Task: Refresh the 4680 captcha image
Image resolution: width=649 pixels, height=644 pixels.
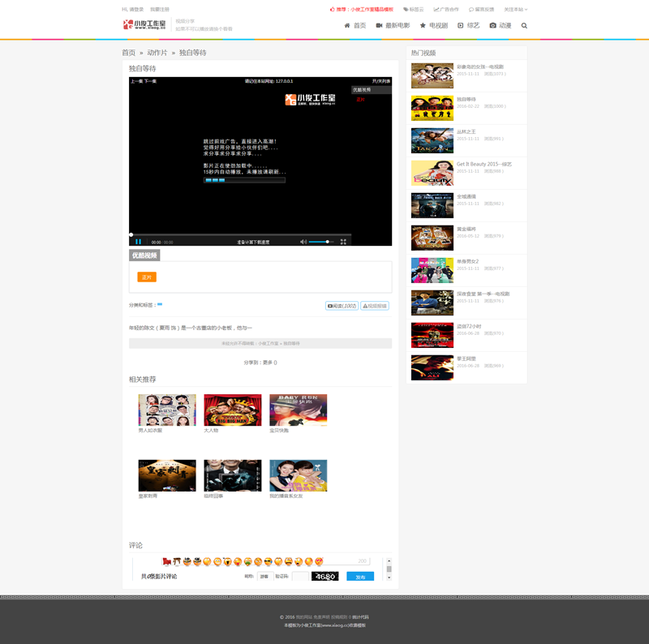Action: coord(325,576)
